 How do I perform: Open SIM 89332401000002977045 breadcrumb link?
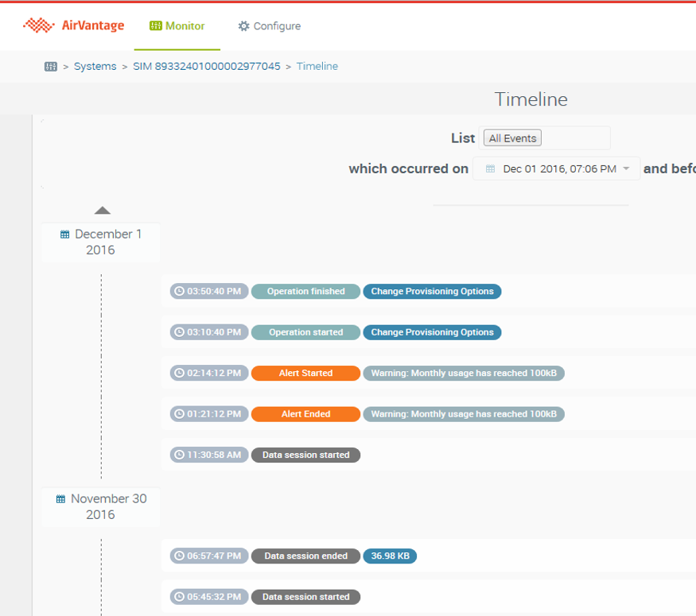[x=206, y=67]
